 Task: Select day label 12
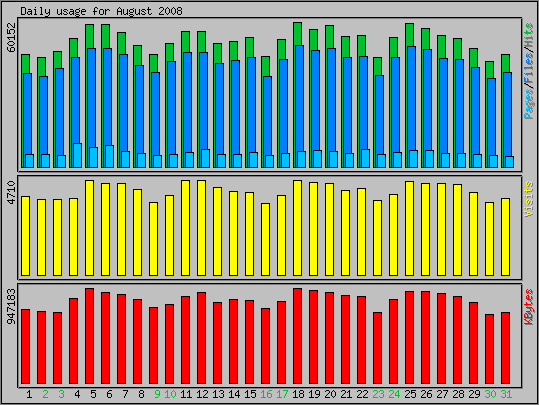[202, 394]
